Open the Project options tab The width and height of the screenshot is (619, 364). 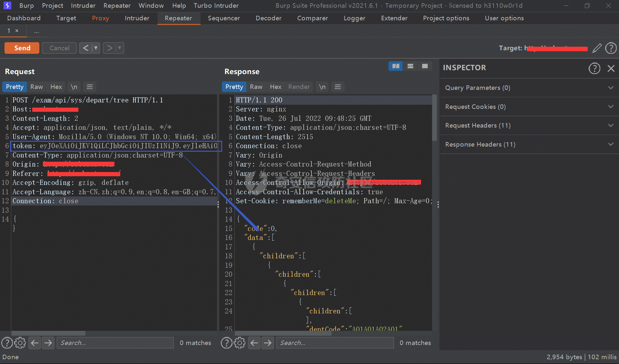pos(446,18)
